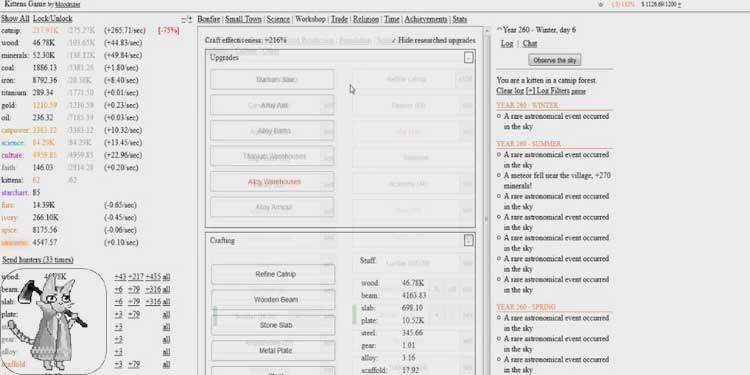Buy the Alloy Armour upgrade
The image size is (750, 375).
tap(272, 207)
